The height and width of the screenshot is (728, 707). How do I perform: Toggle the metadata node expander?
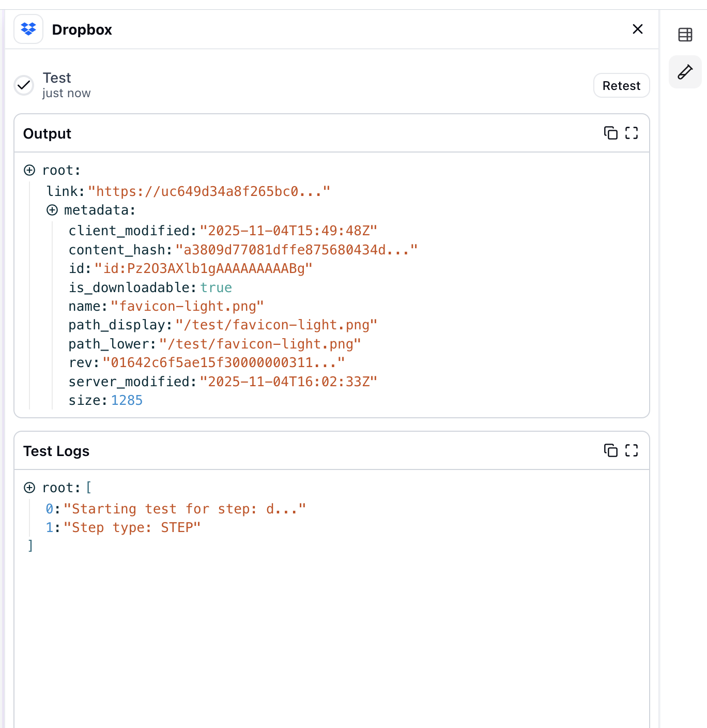(x=52, y=210)
